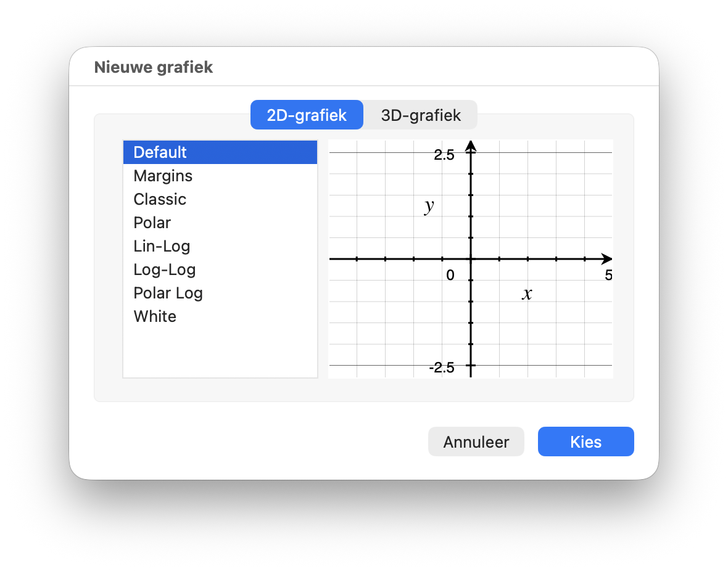
Task: Click the Nieuwe grafiek dialog title
Action: (154, 67)
